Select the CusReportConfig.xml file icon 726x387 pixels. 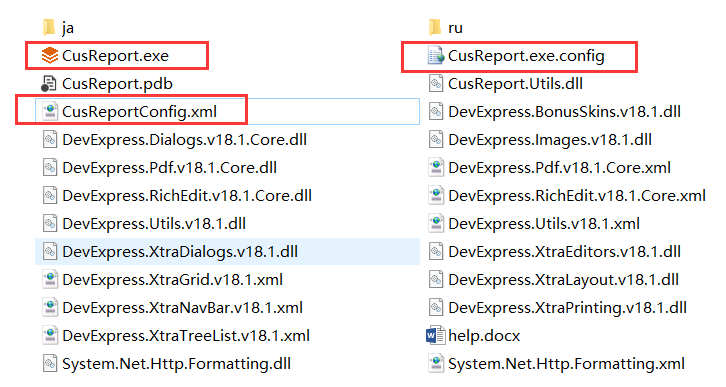point(50,112)
